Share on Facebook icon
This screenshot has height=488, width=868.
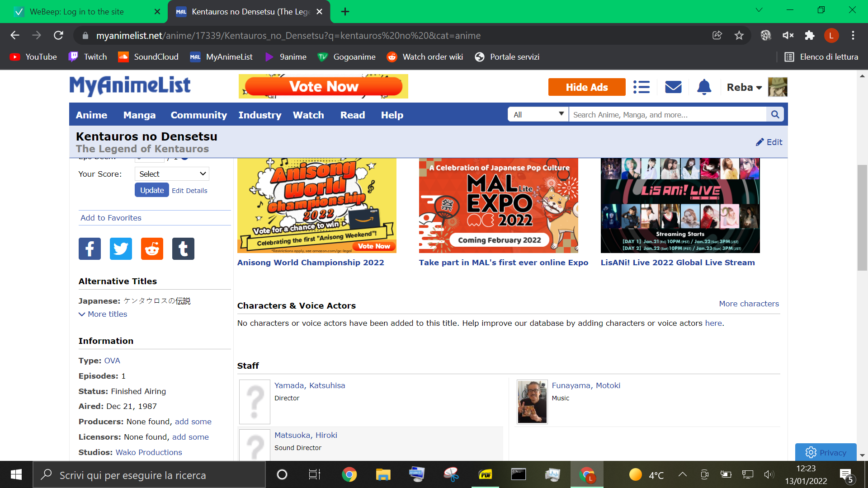[90, 249]
